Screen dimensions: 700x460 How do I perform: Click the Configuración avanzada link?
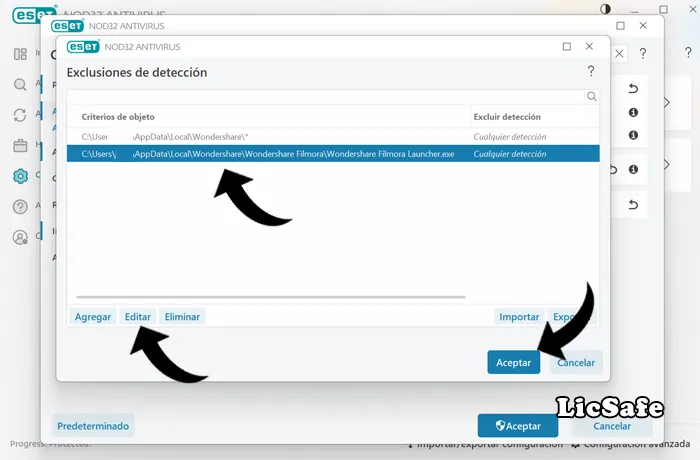632,444
